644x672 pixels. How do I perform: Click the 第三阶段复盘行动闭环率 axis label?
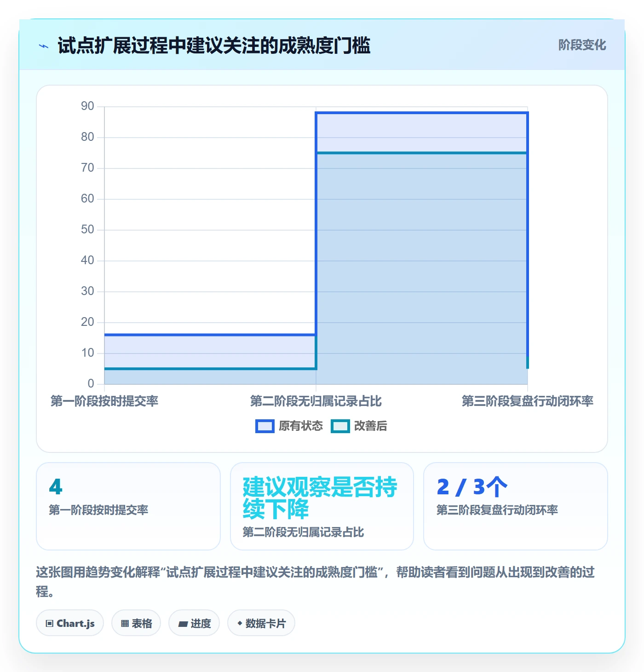[x=528, y=401]
